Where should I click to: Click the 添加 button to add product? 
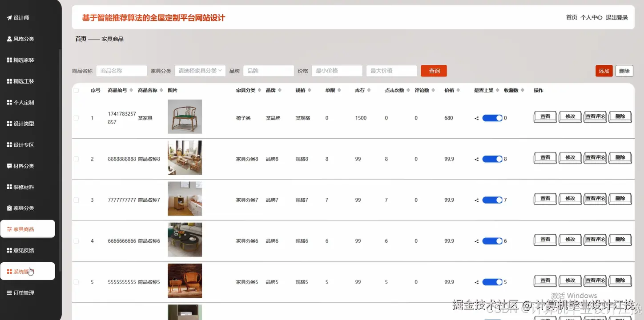pyautogui.click(x=604, y=71)
